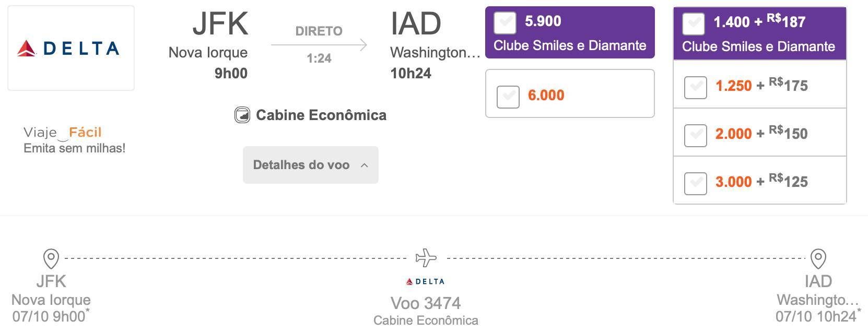
Task: Check the 5.900 Clube Smiles e Diamante option
Action: pyautogui.click(x=505, y=22)
